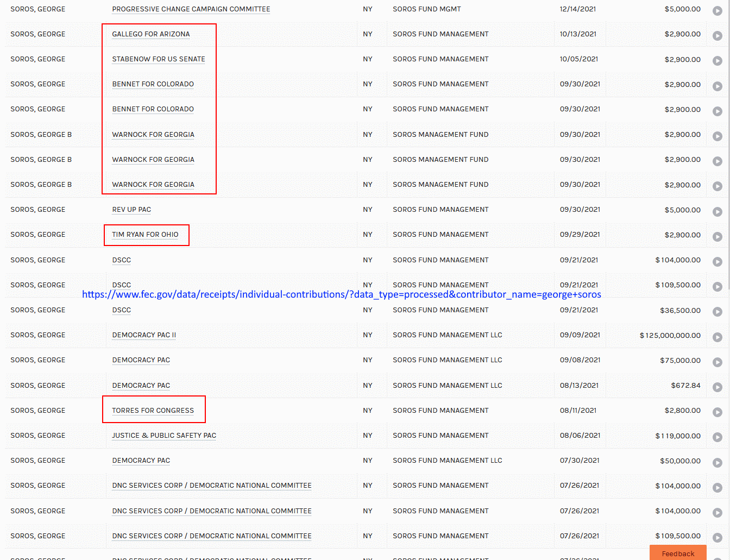Select the date 10/13/2021
The image size is (730, 560).
point(578,34)
